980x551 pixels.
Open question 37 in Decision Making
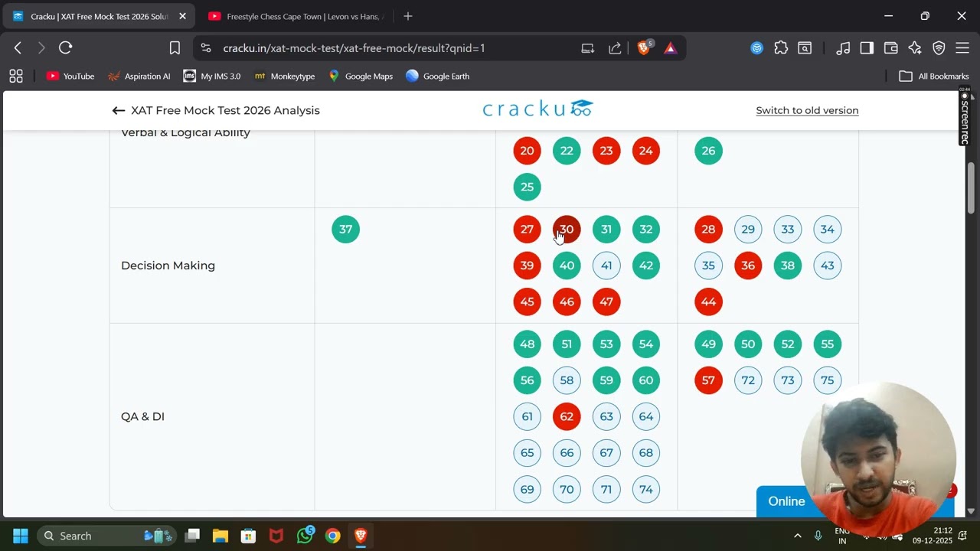pos(345,230)
